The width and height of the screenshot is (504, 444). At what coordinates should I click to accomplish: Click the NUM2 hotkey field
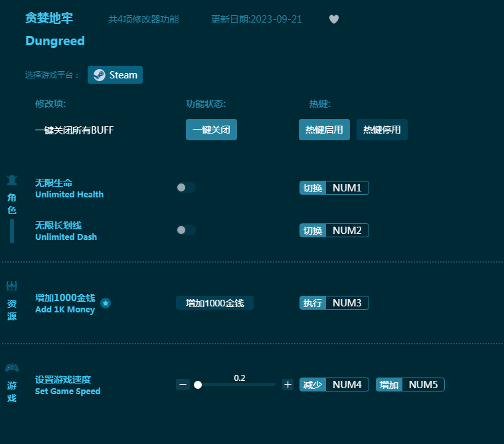coord(347,231)
